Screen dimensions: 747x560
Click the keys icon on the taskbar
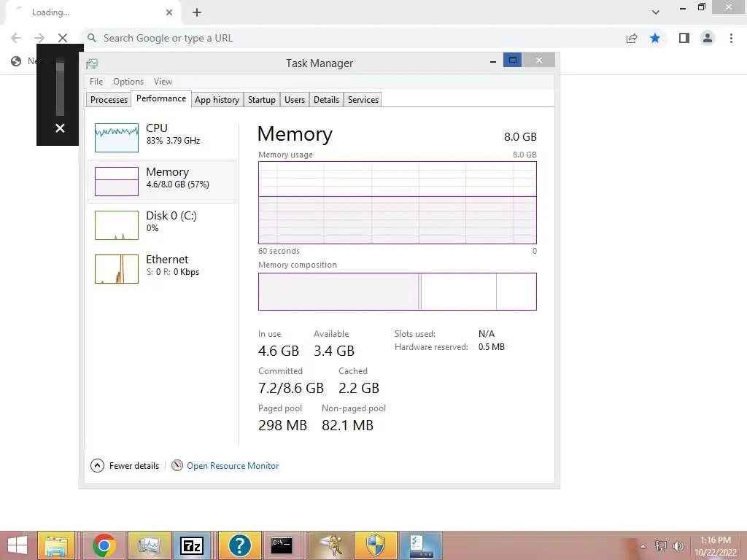(x=330, y=545)
